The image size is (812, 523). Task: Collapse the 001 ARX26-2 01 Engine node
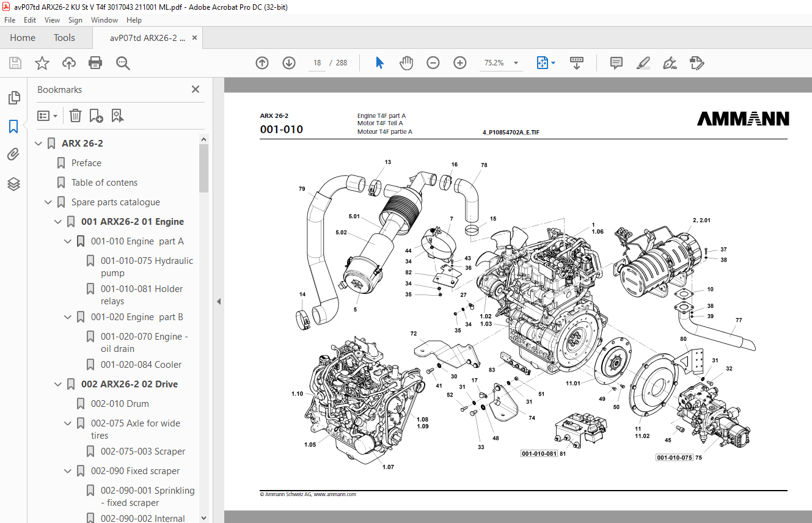point(58,222)
